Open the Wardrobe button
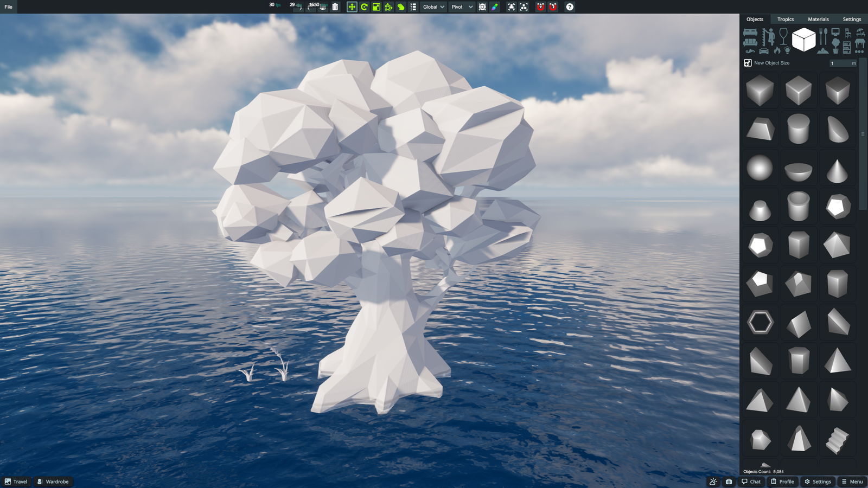The image size is (868, 488). 53,481
